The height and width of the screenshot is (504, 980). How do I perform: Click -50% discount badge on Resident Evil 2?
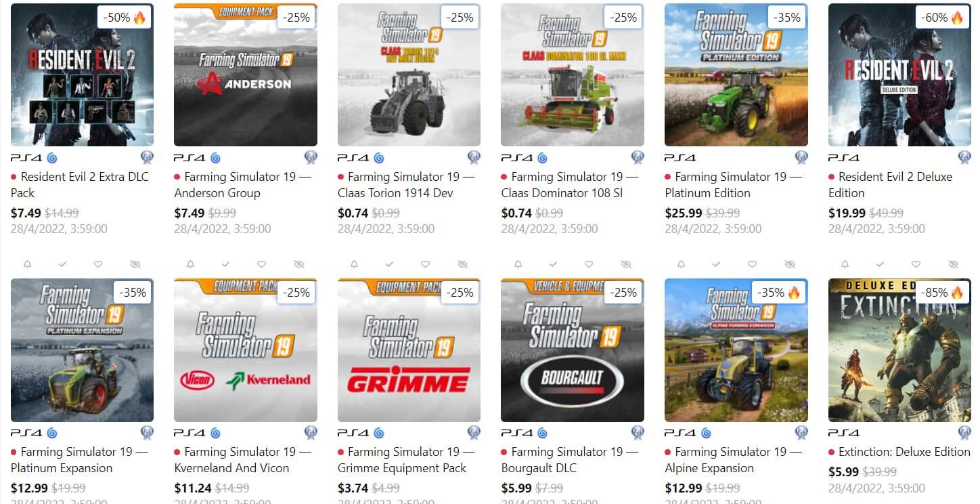125,18
